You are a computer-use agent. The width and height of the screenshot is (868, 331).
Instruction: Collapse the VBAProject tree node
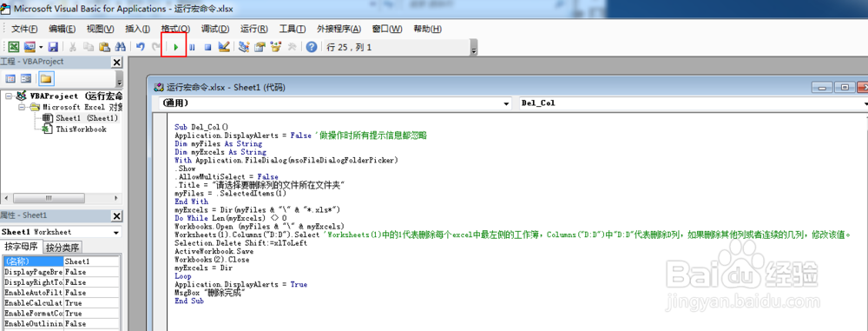(9, 96)
